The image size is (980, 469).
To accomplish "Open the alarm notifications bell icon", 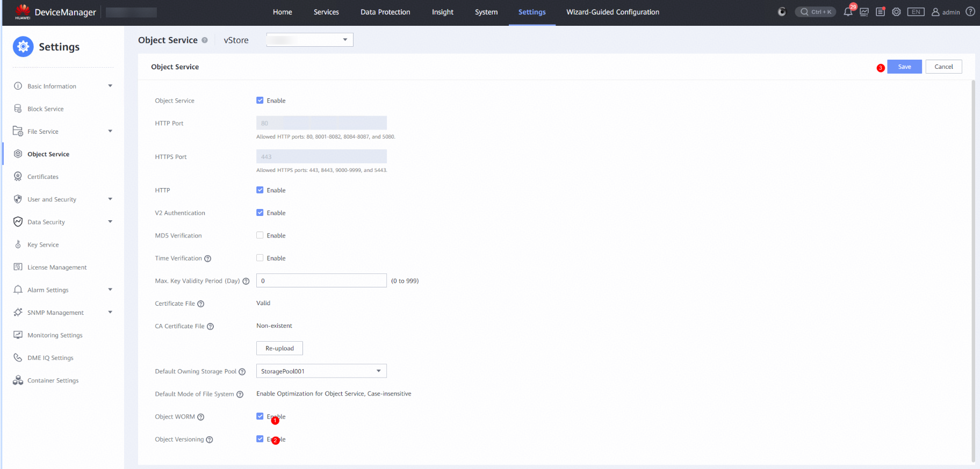I will pos(848,12).
